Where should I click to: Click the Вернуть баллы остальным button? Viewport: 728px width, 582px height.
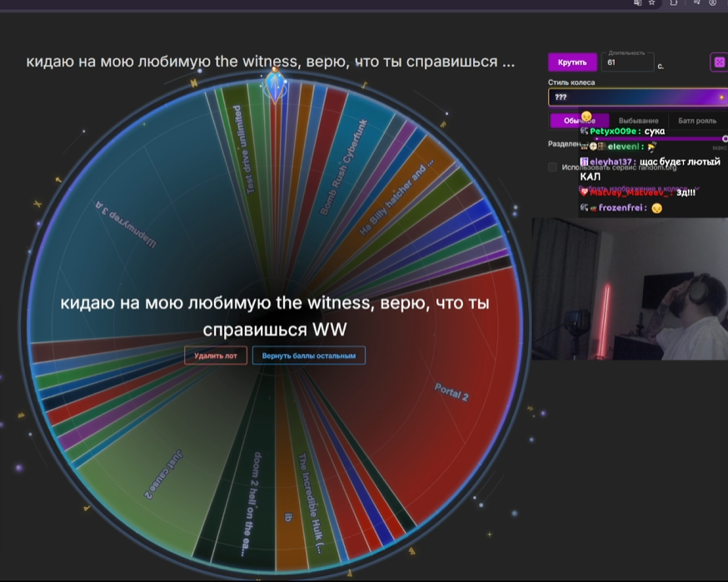(x=309, y=356)
